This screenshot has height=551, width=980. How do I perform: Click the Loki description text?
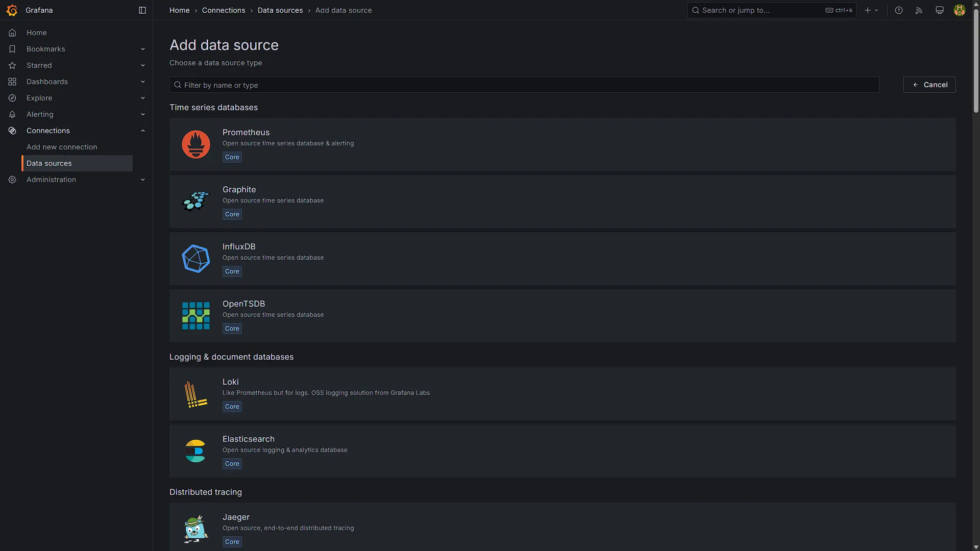[x=326, y=393]
